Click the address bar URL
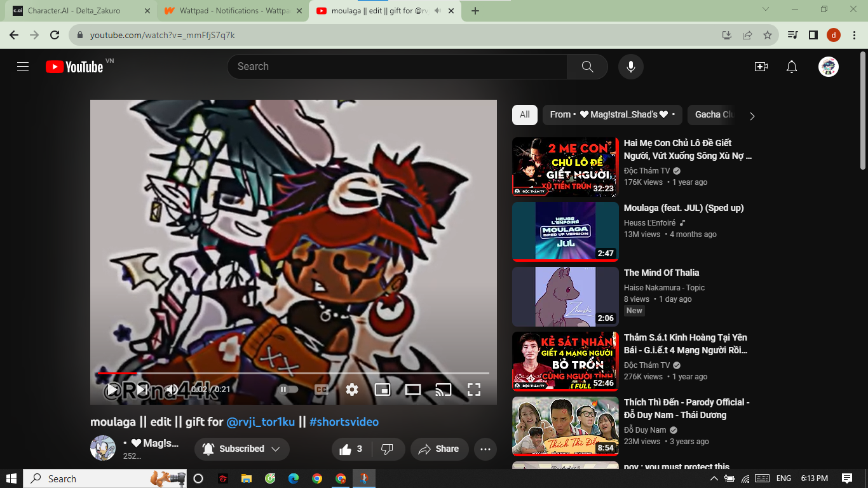The height and width of the screenshot is (488, 868). (x=163, y=35)
